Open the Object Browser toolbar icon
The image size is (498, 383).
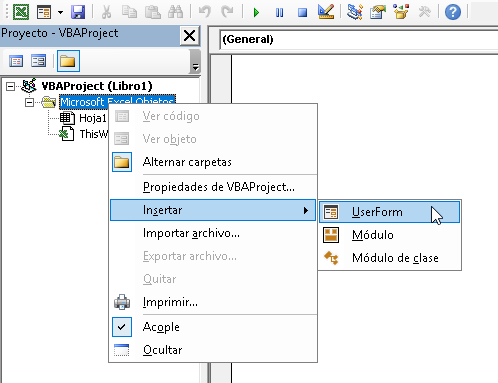click(x=401, y=12)
